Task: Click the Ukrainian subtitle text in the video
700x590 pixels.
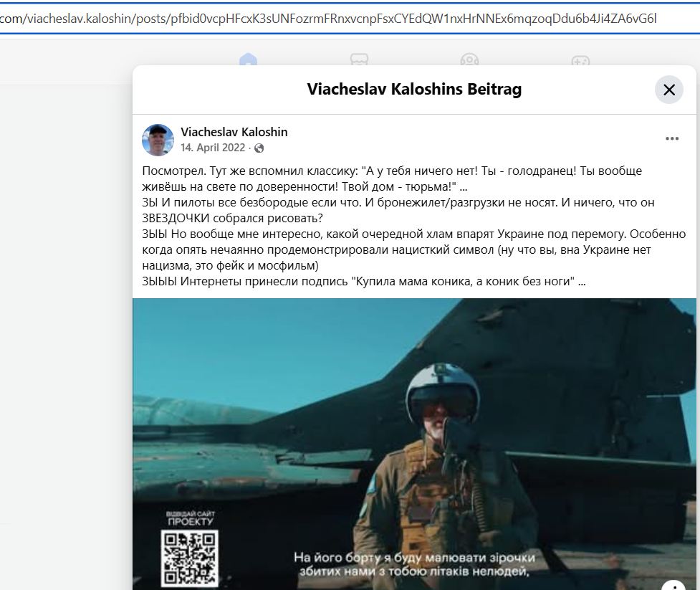Action: click(x=414, y=563)
